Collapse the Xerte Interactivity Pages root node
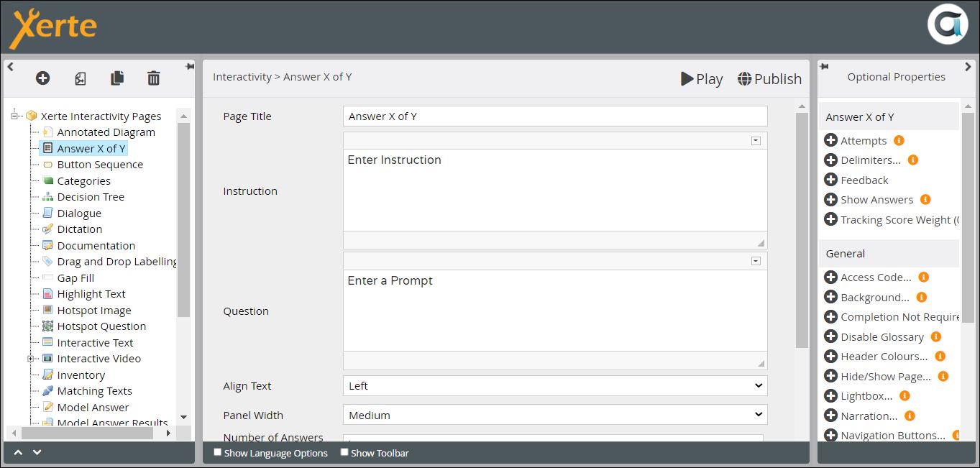Image resolution: width=980 pixels, height=468 pixels. point(14,116)
